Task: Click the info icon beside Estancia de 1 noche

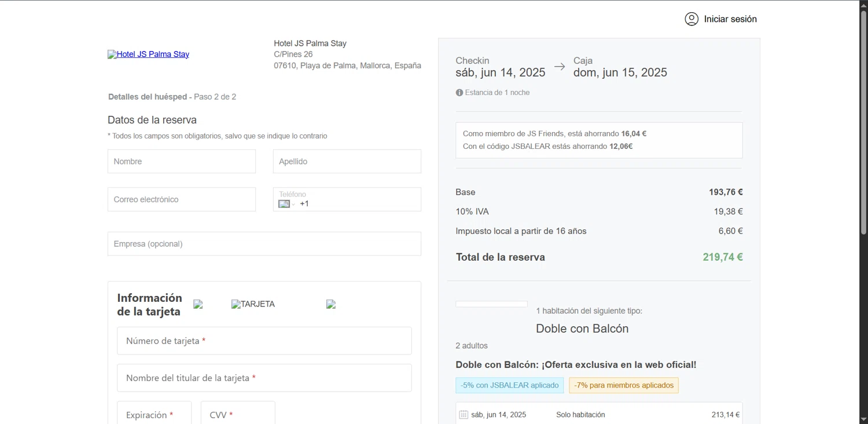Action: point(459,93)
